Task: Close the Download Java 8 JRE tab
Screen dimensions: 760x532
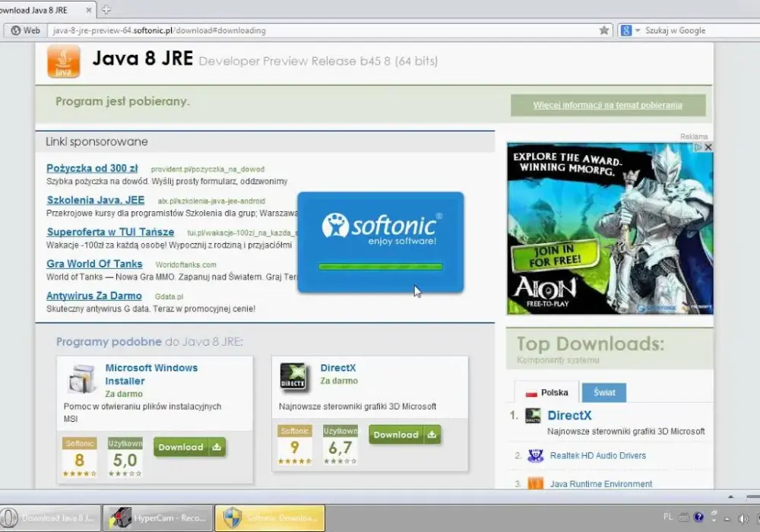Action: (89, 10)
